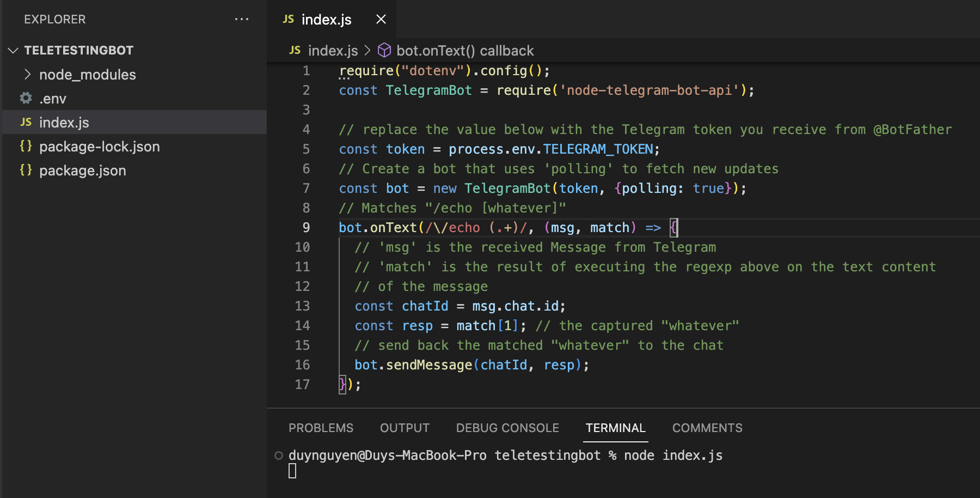The height and width of the screenshot is (498, 980).
Task: Click the cube symbol icon in breadcrumb
Action: 384,51
